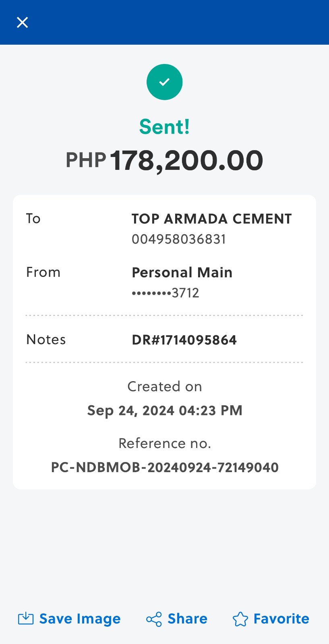Tap the Sep 24, 2024 04:23 PM timestamp

[165, 411]
